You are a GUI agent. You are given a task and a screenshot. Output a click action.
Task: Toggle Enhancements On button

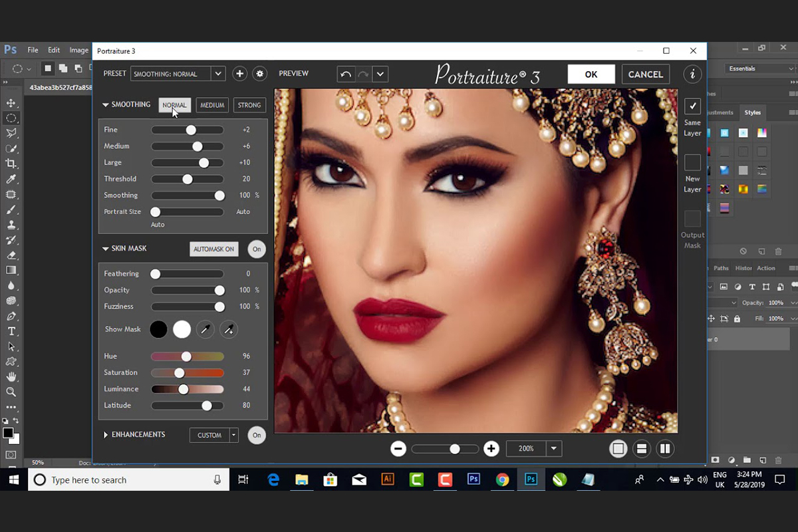click(257, 436)
